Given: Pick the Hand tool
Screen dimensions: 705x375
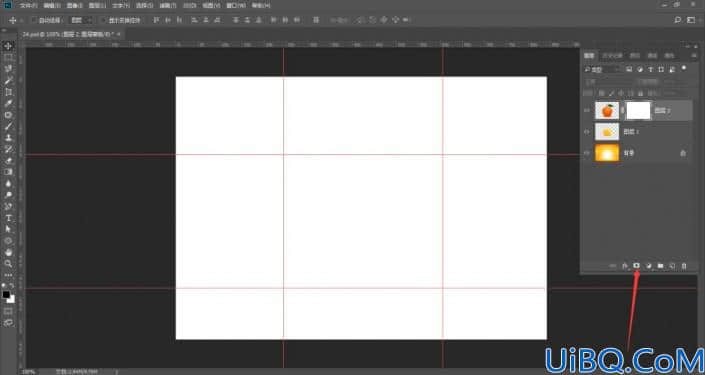Looking at the screenshot, I should pos(9,252).
